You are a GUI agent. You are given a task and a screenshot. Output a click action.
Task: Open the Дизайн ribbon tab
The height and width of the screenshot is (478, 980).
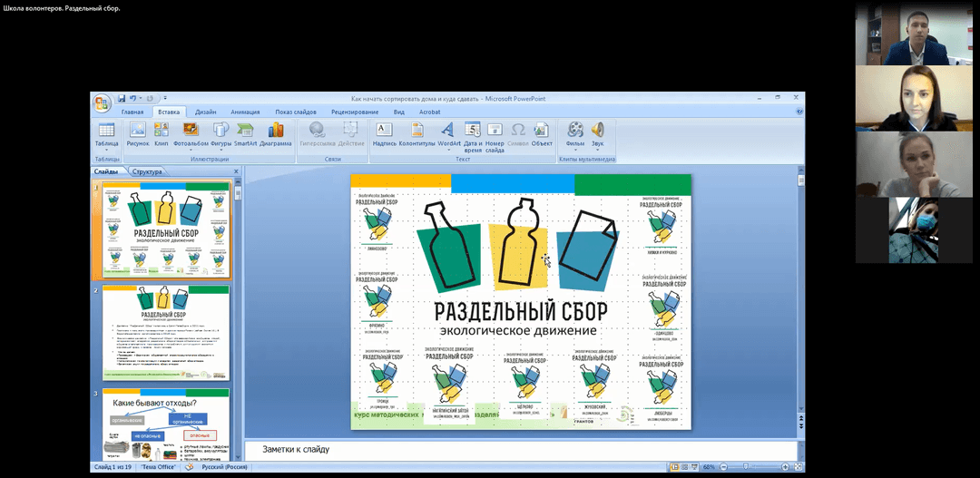(206, 112)
